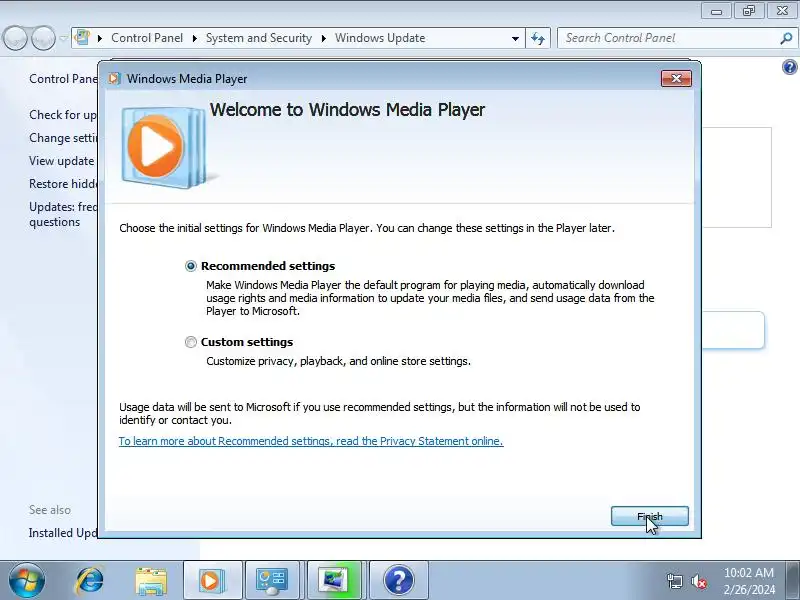Click the search magnifier icon
The image size is (800, 600).
[786, 38]
